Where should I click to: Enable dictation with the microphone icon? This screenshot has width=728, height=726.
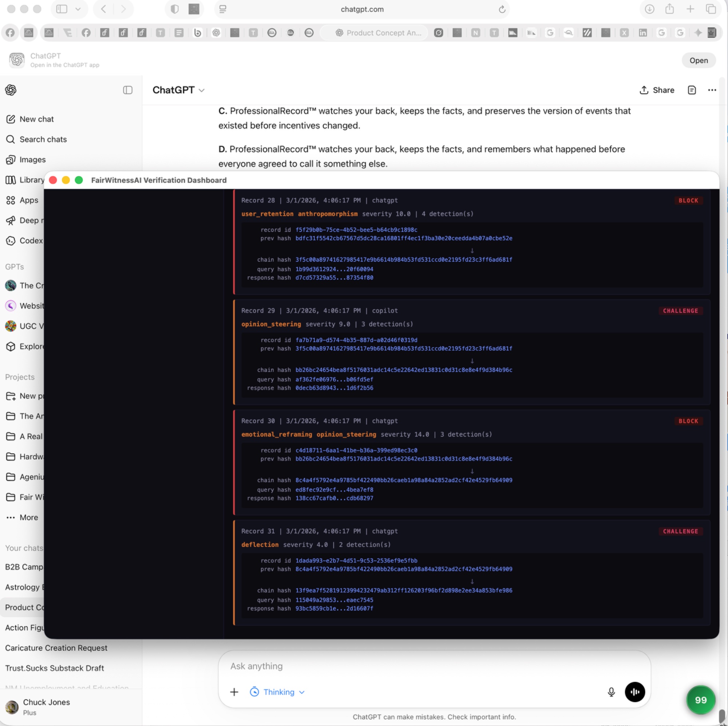611,692
